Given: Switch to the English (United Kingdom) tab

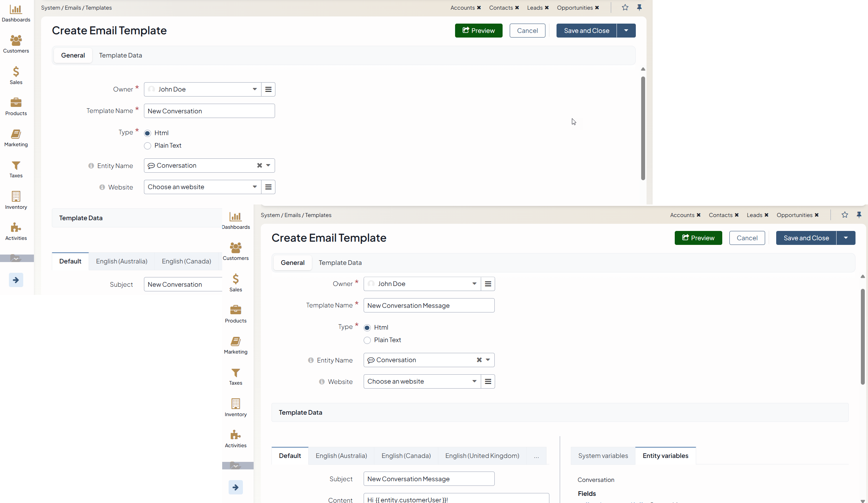Looking at the screenshot, I should pyautogui.click(x=482, y=456).
